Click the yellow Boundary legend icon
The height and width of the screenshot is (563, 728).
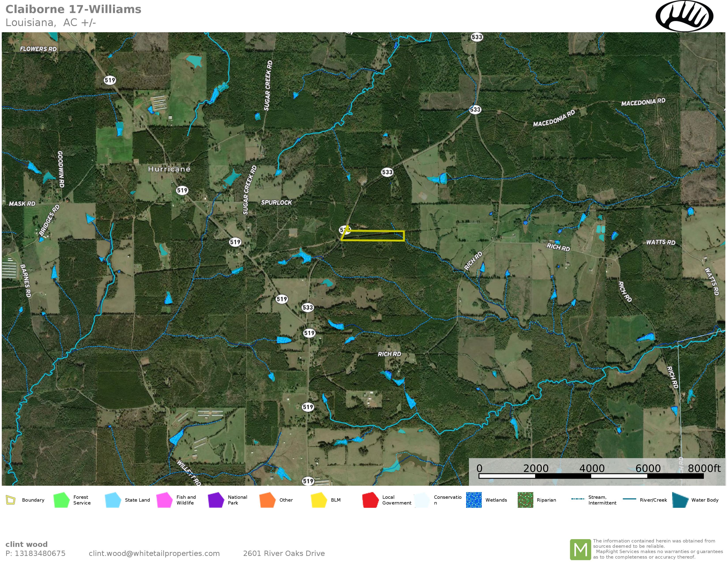(x=11, y=500)
